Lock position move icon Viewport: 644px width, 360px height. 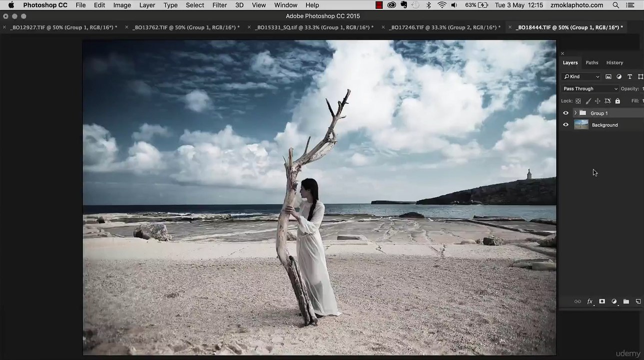598,101
